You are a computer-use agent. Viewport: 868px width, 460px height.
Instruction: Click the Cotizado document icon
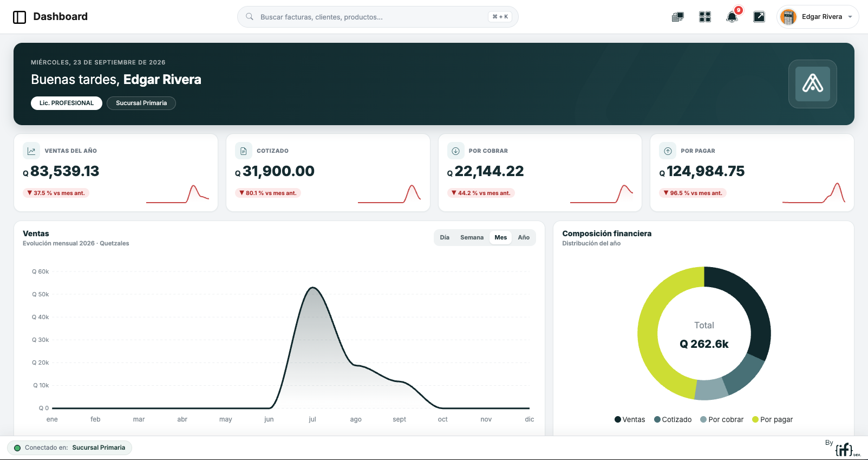244,151
